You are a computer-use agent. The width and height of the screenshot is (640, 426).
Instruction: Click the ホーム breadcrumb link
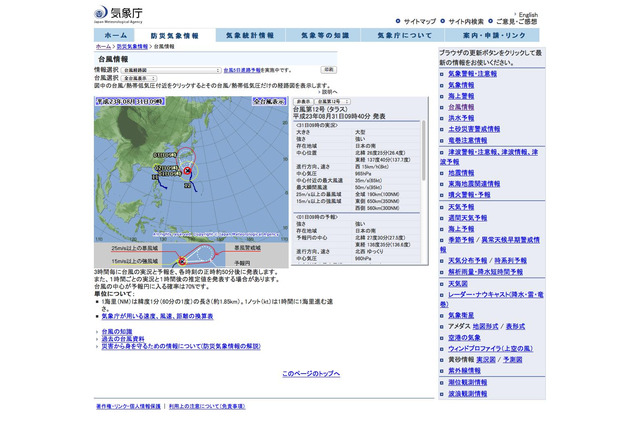click(103, 47)
